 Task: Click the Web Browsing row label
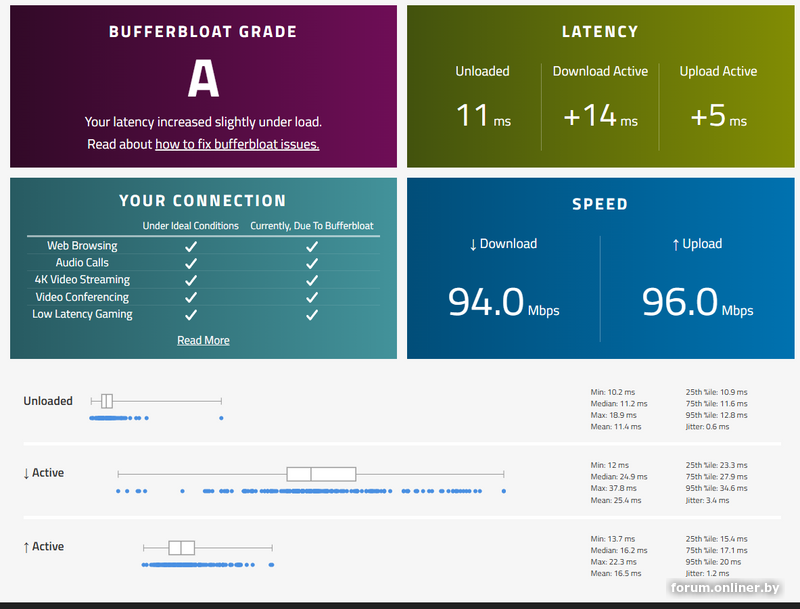(x=82, y=246)
